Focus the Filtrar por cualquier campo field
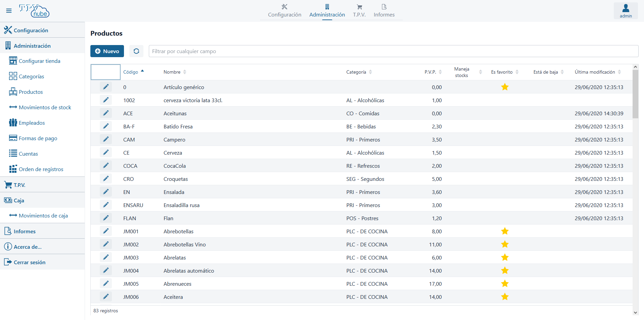 pyautogui.click(x=393, y=51)
